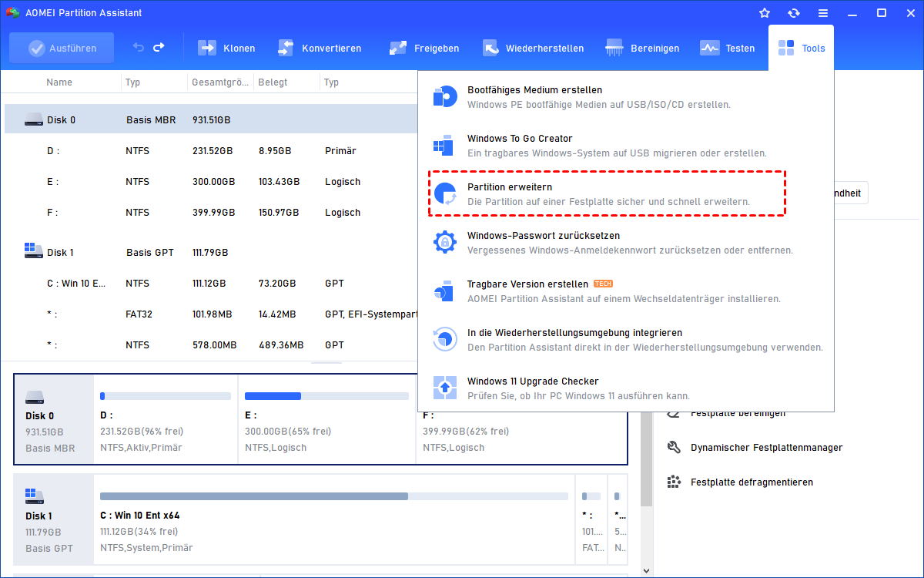Click the Name column header

[x=59, y=82]
